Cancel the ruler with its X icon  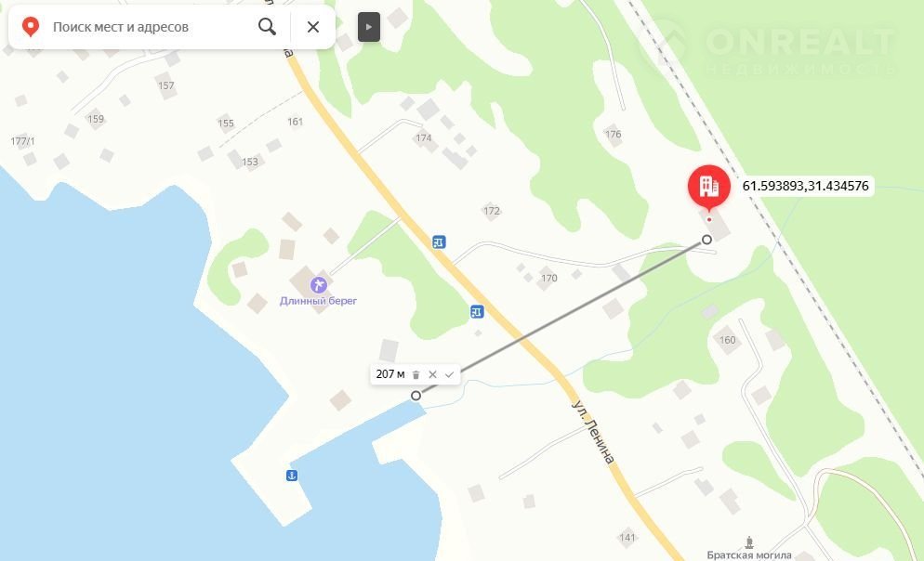[x=432, y=375]
